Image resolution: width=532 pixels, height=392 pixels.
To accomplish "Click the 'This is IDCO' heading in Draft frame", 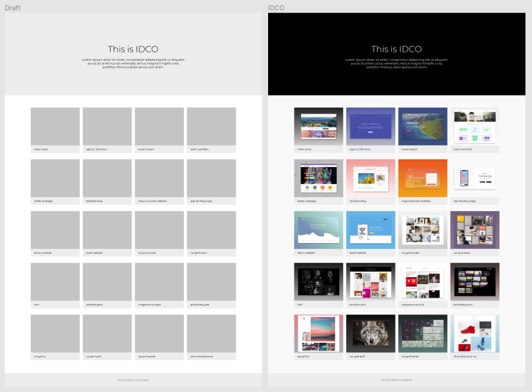I will [133, 49].
